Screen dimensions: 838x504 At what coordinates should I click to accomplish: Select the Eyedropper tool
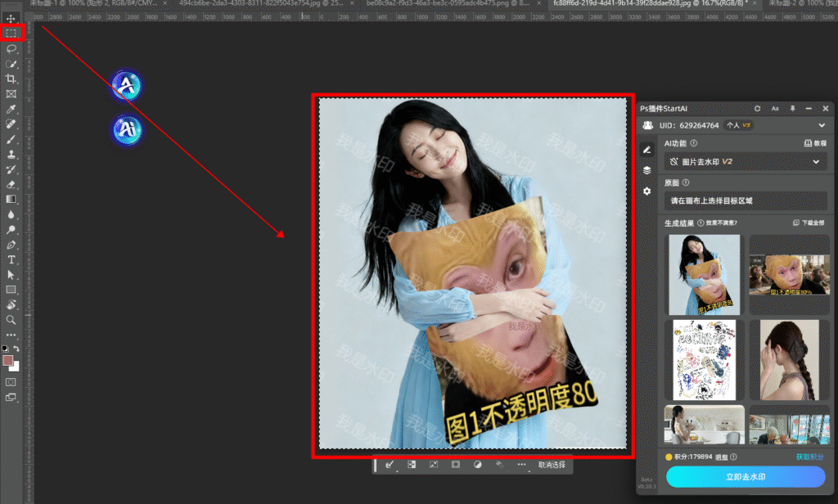click(x=11, y=109)
